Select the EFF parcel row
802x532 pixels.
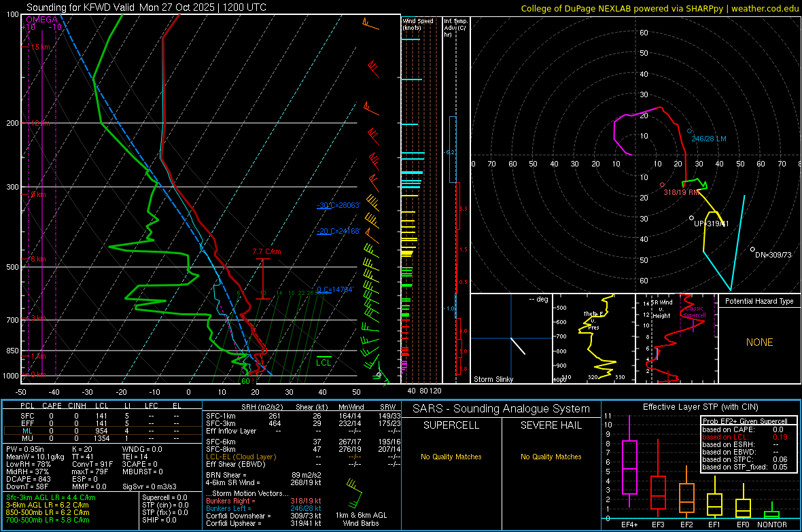(x=102, y=423)
